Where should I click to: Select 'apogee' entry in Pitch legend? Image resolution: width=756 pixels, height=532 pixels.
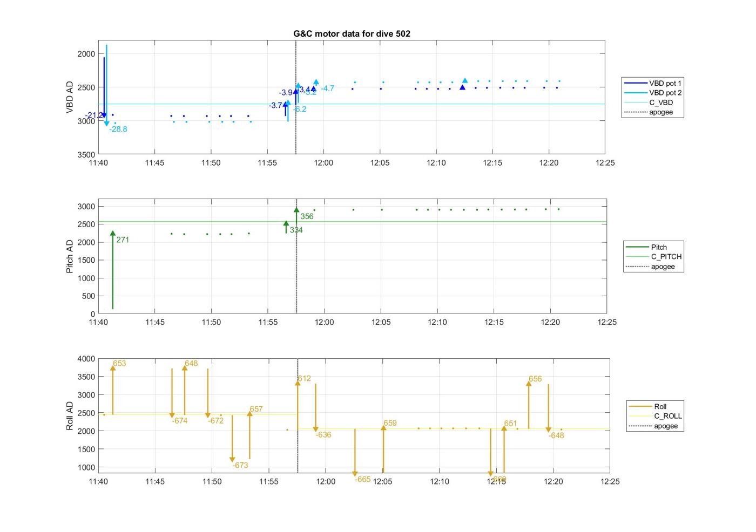coord(653,267)
